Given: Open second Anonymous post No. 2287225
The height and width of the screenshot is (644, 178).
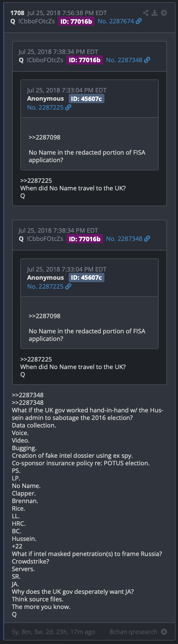Looking at the screenshot, I should pyautogui.click(x=45, y=287).
